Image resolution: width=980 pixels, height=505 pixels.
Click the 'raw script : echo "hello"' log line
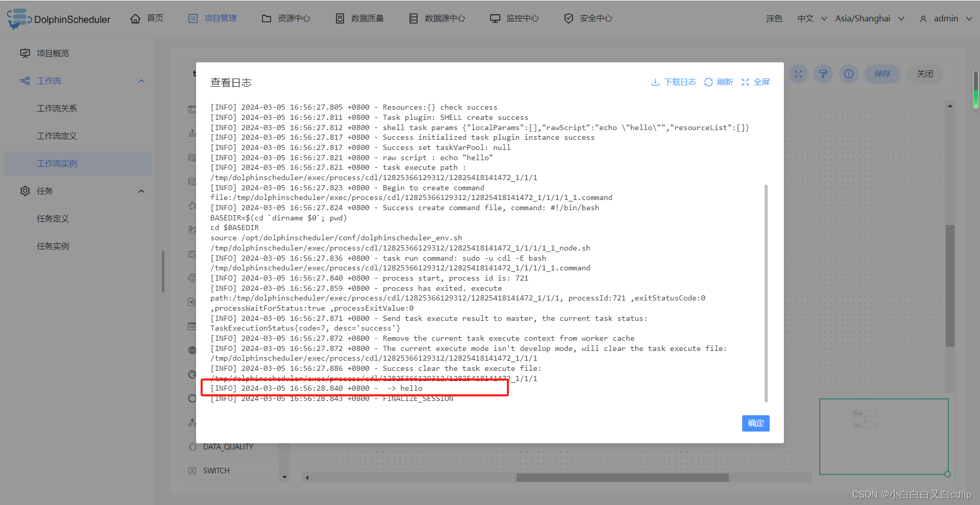[x=351, y=158]
